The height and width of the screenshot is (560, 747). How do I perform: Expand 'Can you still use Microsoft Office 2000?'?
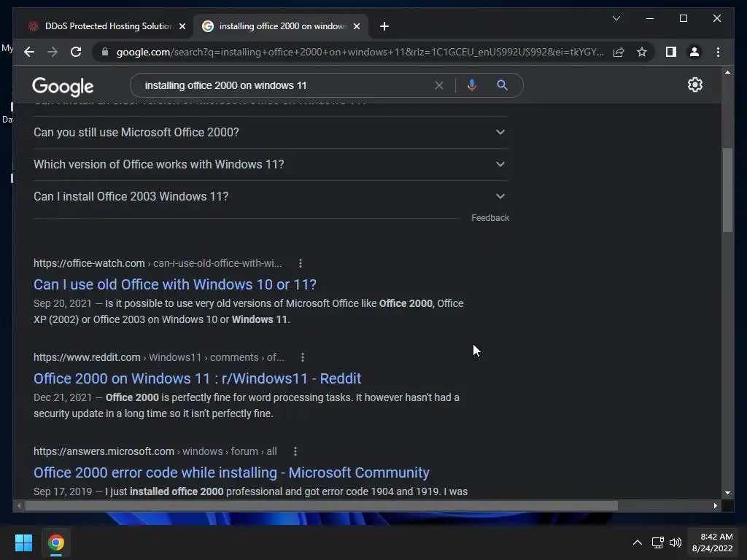click(270, 133)
